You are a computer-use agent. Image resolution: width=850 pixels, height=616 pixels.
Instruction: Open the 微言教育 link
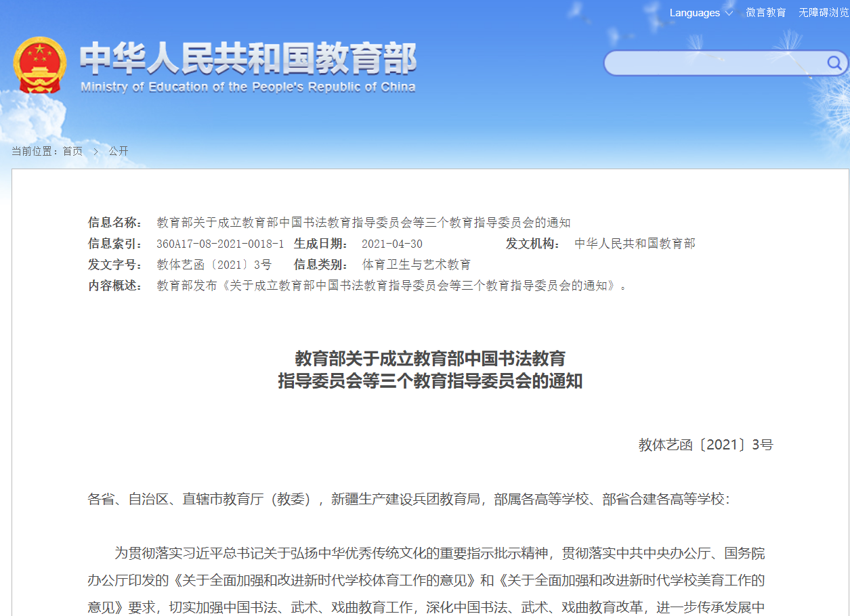pyautogui.click(x=765, y=13)
